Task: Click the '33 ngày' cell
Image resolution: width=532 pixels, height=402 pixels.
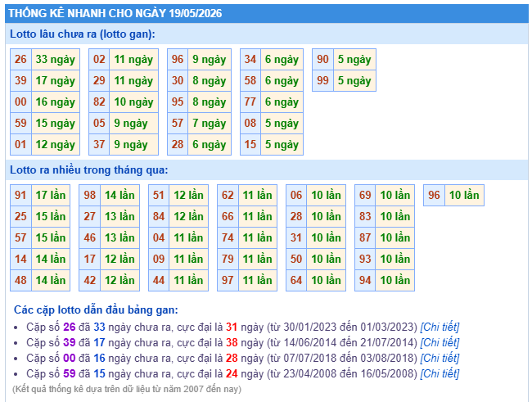Action: coord(56,60)
